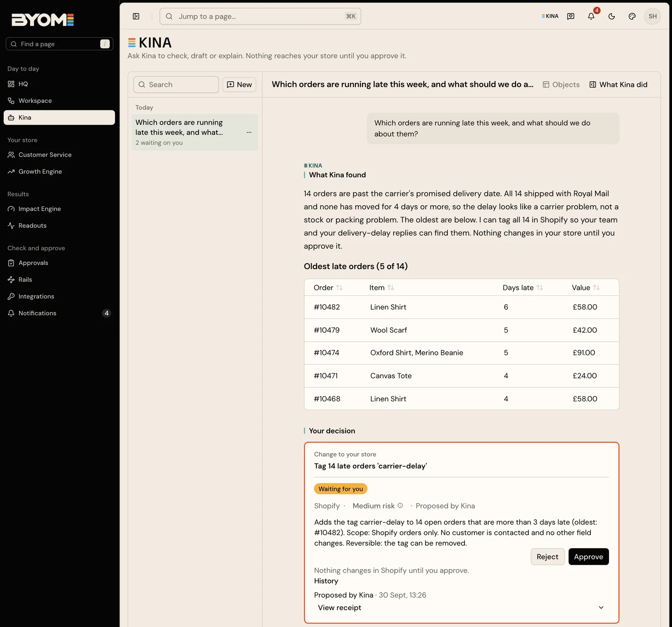Click the Waiting for you badge
Viewport: 672px width, 627px height.
(x=341, y=489)
